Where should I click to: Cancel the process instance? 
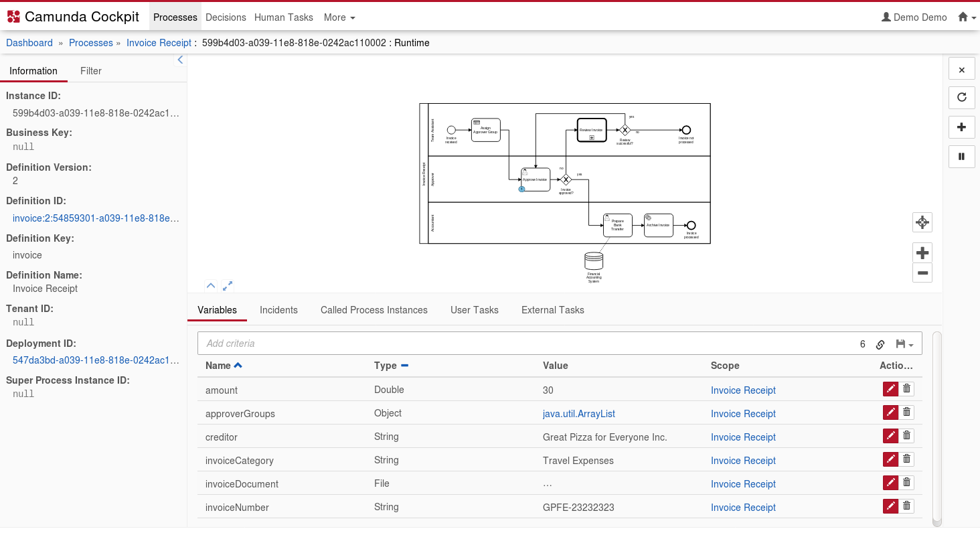click(x=962, y=70)
